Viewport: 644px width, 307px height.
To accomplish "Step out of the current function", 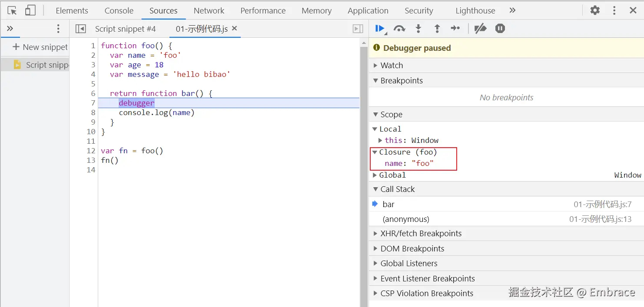I will [437, 29].
